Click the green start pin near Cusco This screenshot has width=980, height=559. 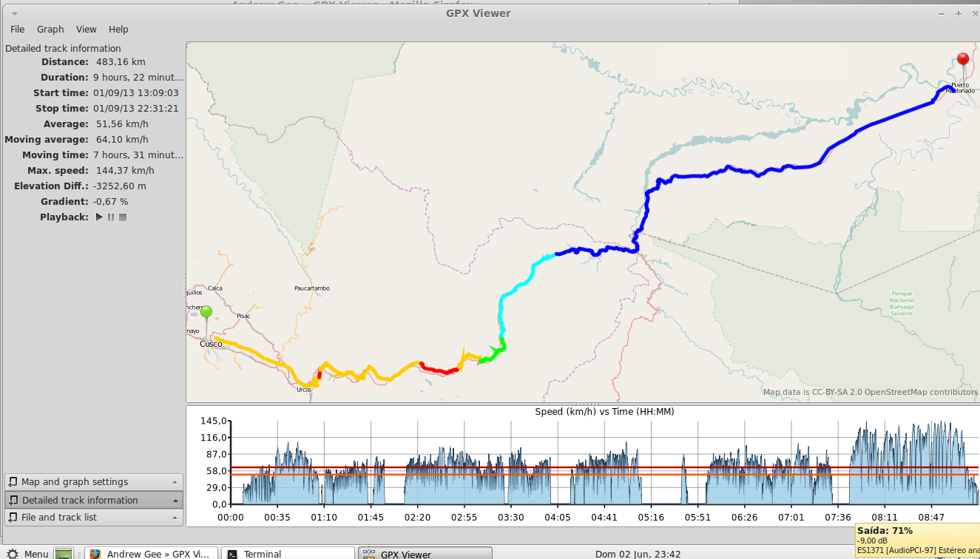(x=206, y=313)
